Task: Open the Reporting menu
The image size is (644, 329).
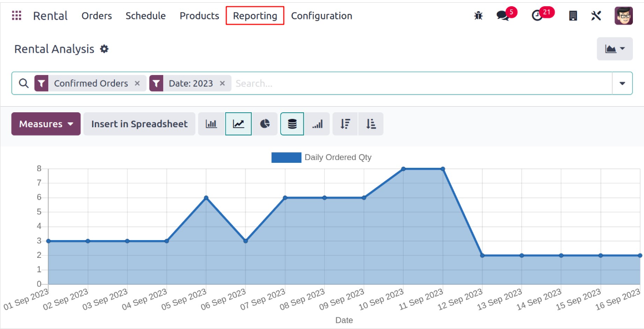Action: [x=255, y=16]
